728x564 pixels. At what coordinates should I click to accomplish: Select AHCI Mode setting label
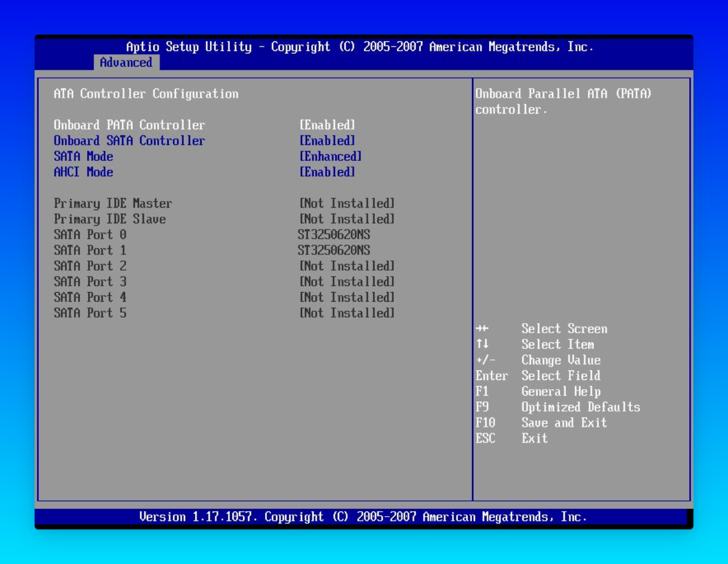tap(84, 172)
